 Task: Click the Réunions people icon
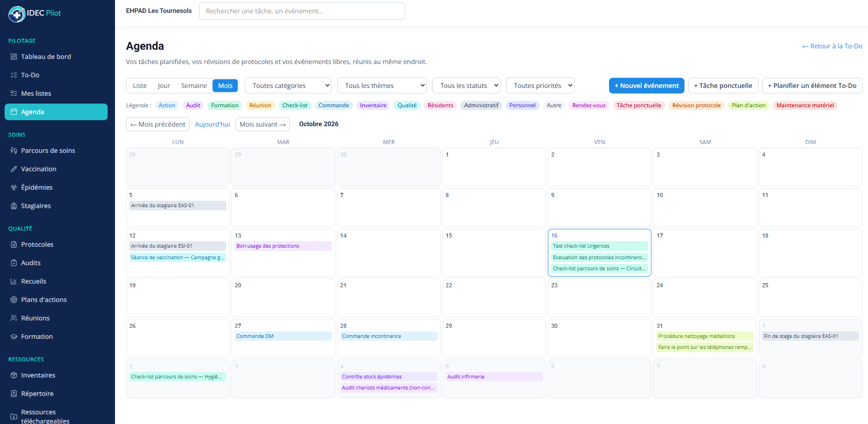[x=14, y=318]
